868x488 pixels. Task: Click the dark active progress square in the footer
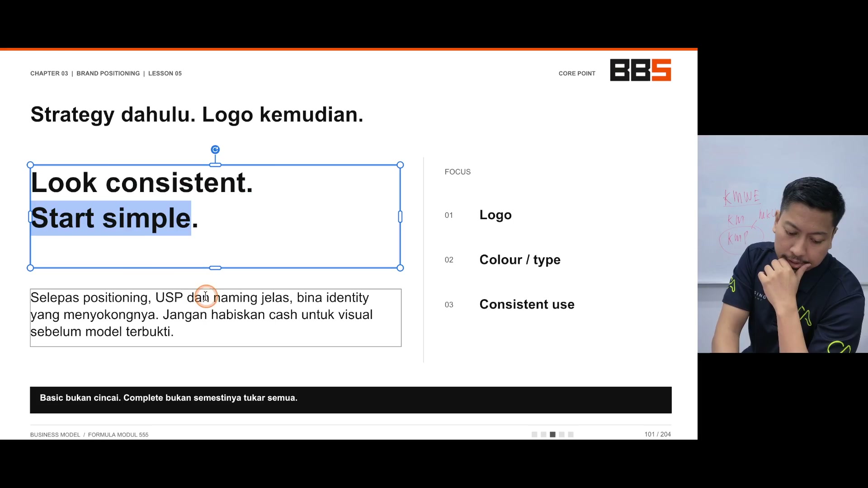pos(552,434)
